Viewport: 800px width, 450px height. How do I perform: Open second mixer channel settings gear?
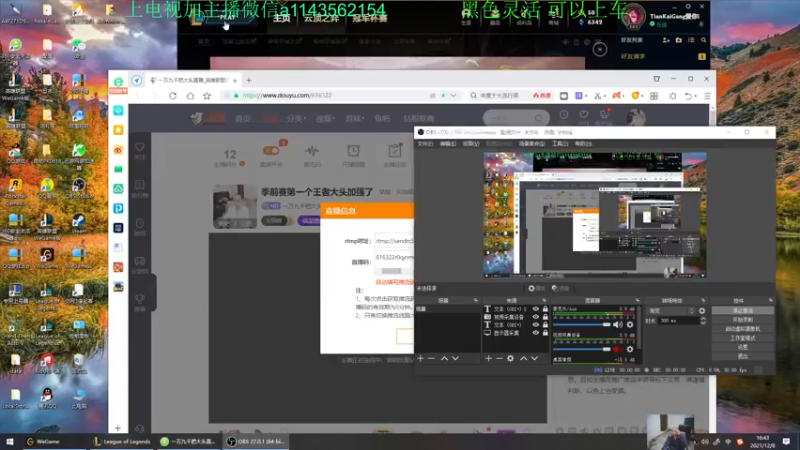(x=630, y=349)
